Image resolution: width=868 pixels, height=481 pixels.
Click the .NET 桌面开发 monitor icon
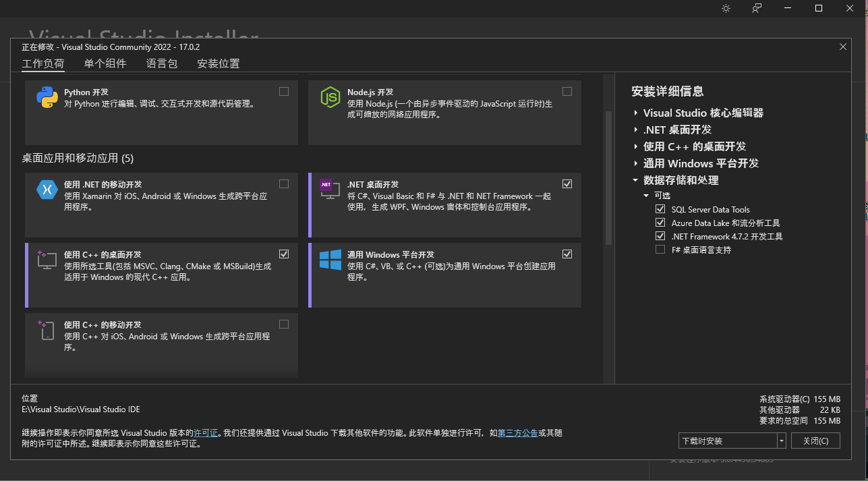pyautogui.click(x=329, y=190)
